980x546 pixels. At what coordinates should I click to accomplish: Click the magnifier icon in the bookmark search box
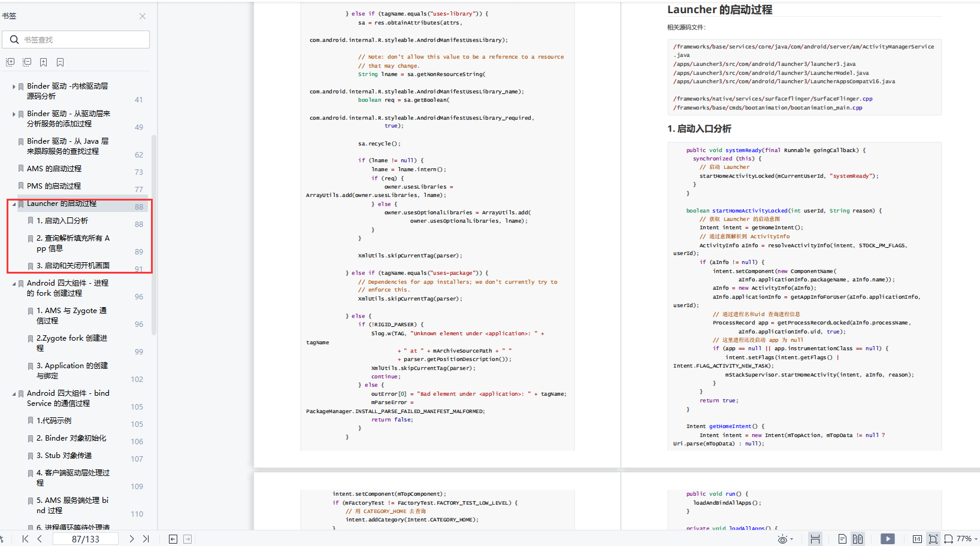(14, 40)
